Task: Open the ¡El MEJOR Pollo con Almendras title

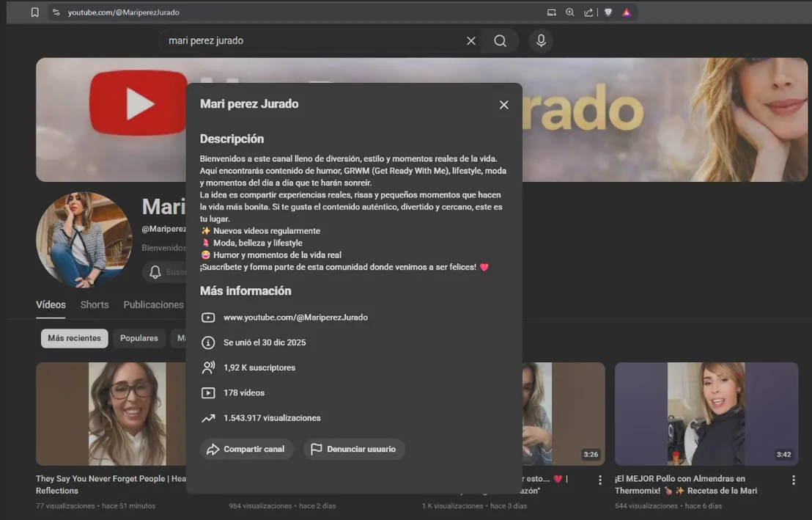Action: pos(686,484)
